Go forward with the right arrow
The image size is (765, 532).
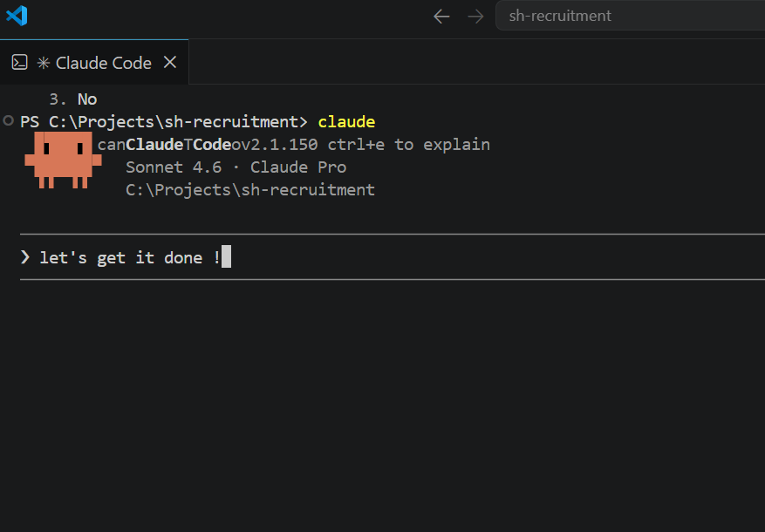[x=475, y=16]
